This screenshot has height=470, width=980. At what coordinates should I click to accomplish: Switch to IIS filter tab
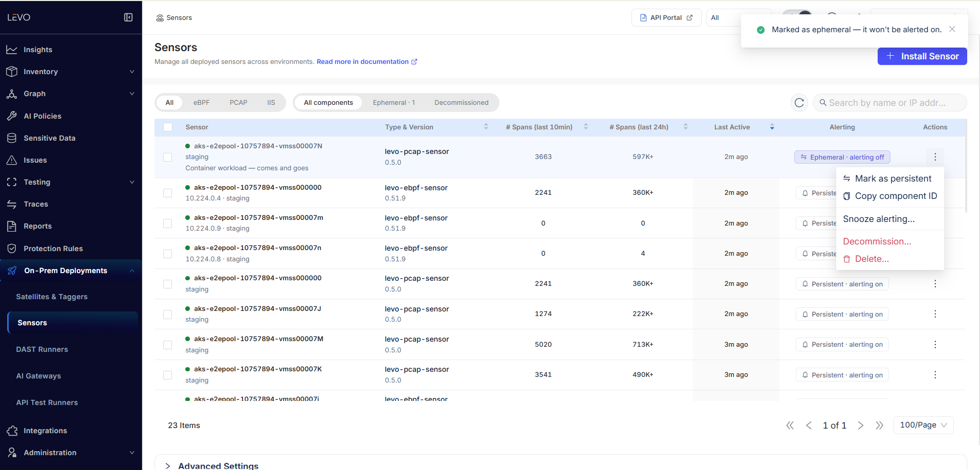pyautogui.click(x=271, y=102)
